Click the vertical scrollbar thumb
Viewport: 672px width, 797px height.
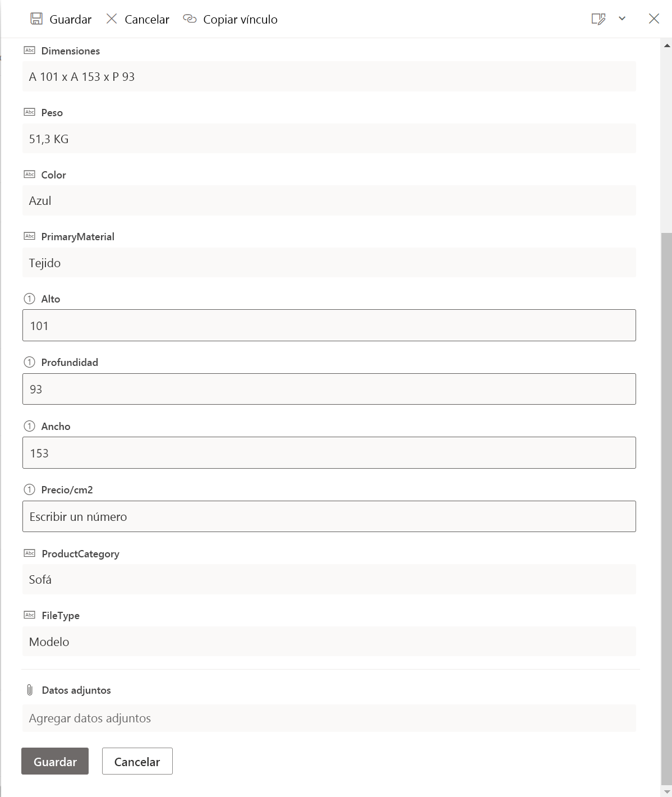click(x=666, y=509)
